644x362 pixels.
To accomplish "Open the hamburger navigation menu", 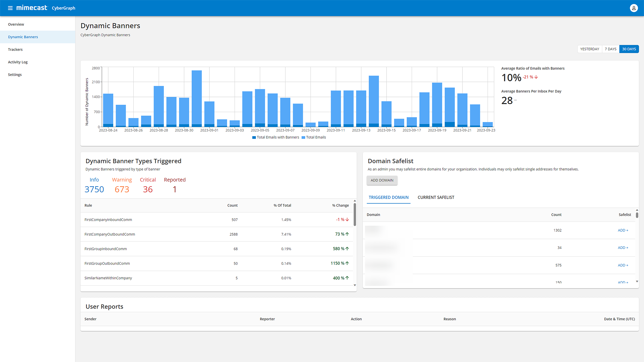I will 10,8.
